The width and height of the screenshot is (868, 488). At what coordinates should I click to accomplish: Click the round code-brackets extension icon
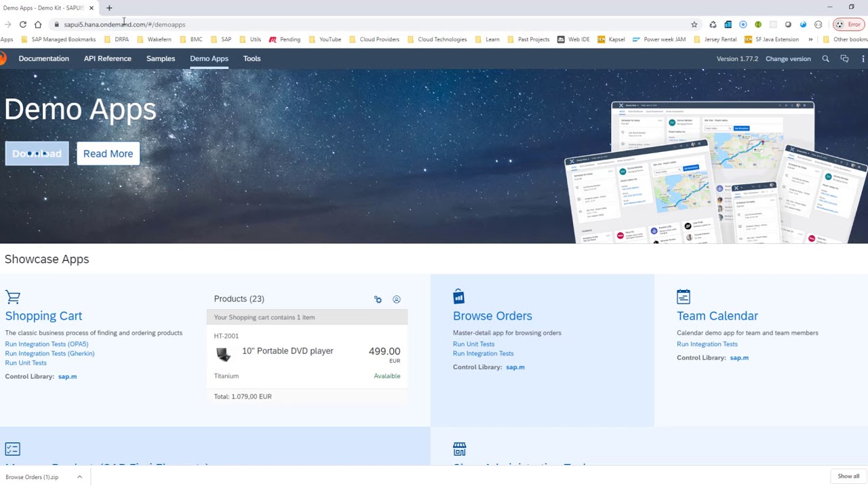(x=818, y=24)
